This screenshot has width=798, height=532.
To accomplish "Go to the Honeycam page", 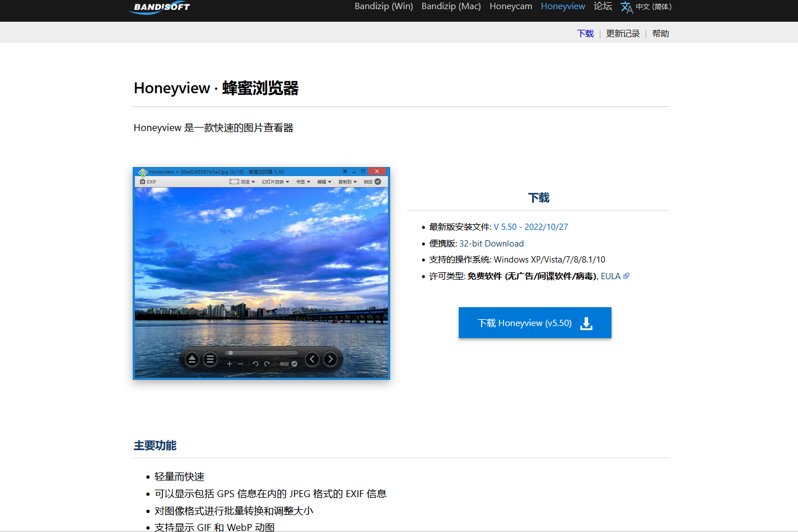I will click(x=511, y=6).
